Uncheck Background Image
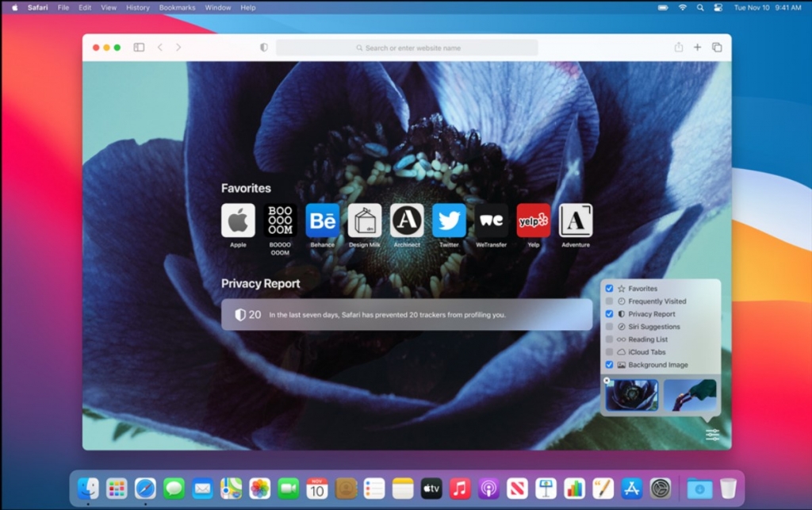The height and width of the screenshot is (510, 812). 608,364
